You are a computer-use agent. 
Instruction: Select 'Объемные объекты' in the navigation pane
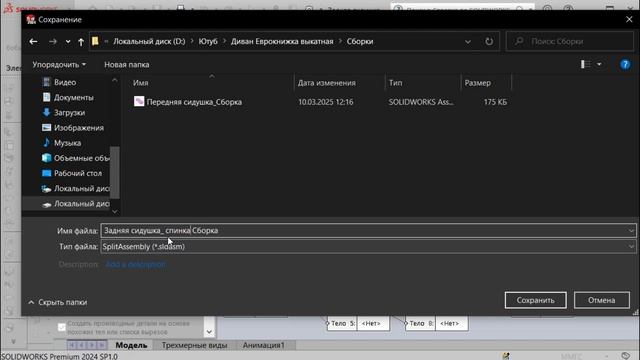[x=76, y=158]
